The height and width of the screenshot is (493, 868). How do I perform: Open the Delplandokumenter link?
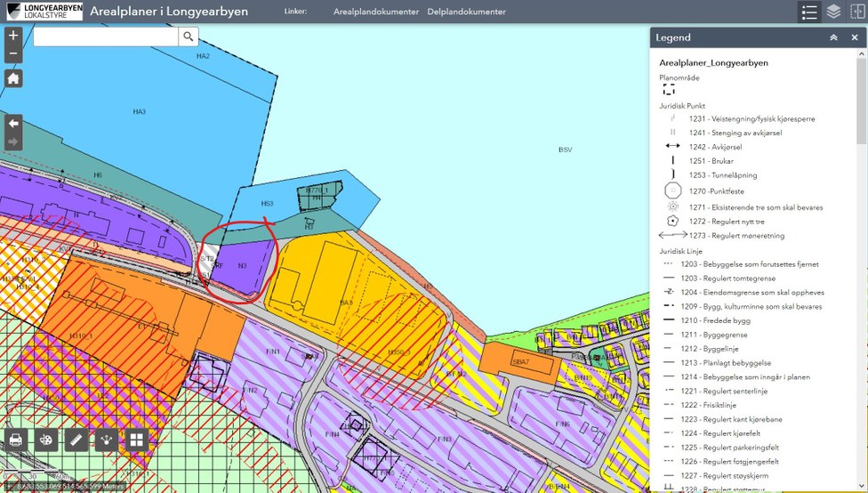pyautogui.click(x=466, y=12)
